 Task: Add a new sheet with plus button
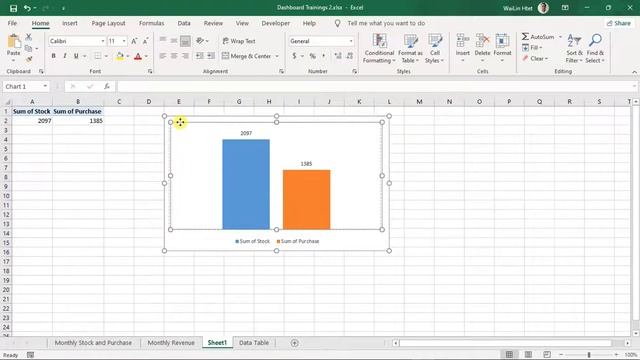coord(294,343)
